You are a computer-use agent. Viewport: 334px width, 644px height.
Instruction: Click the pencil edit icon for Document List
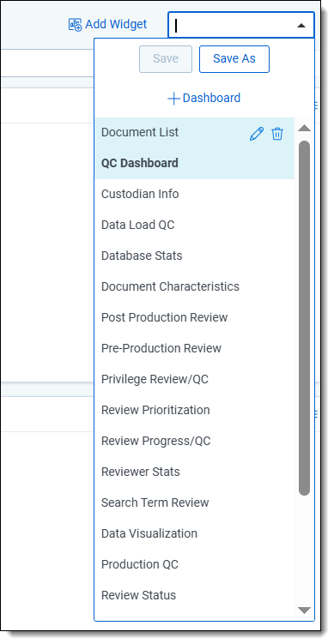click(x=256, y=134)
